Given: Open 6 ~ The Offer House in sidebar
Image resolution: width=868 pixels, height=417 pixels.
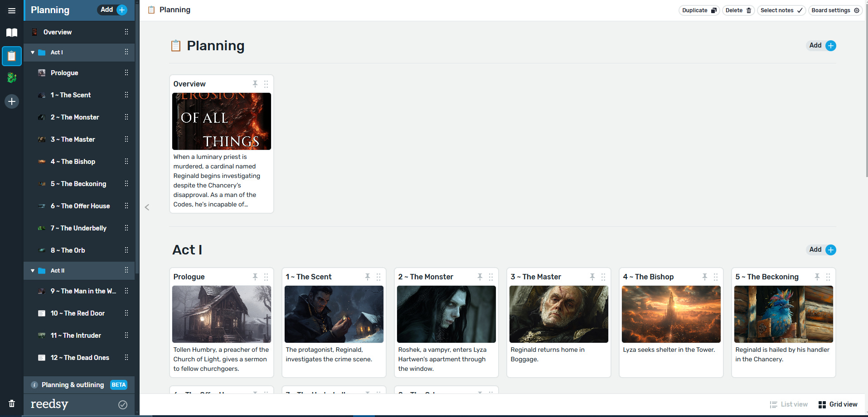Looking at the screenshot, I should (x=79, y=206).
